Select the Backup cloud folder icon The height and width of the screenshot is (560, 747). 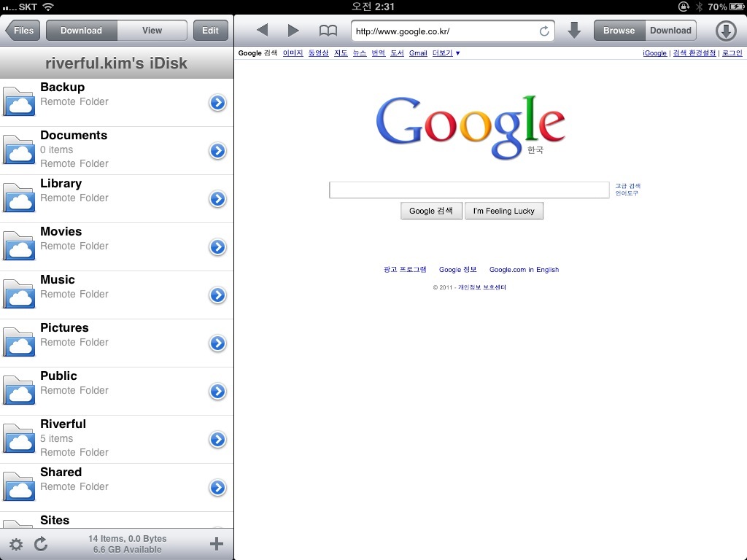click(x=19, y=101)
